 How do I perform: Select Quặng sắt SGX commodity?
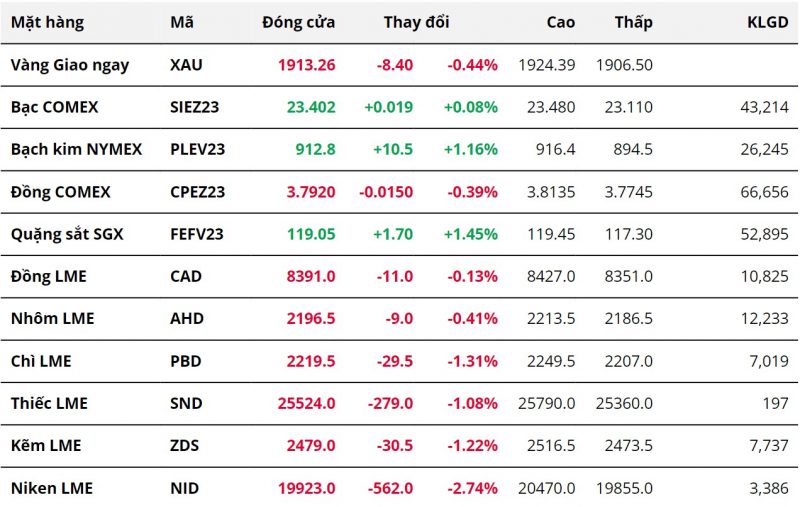[65, 234]
